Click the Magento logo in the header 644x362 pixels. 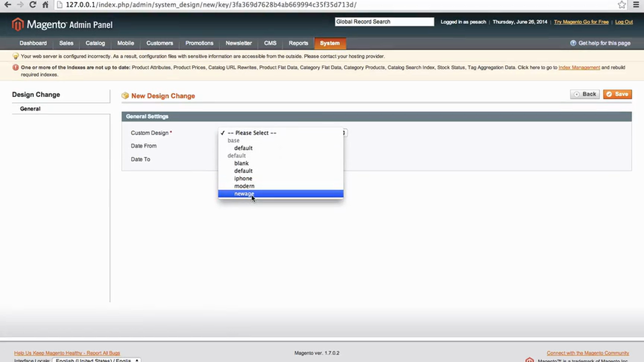pos(18,24)
